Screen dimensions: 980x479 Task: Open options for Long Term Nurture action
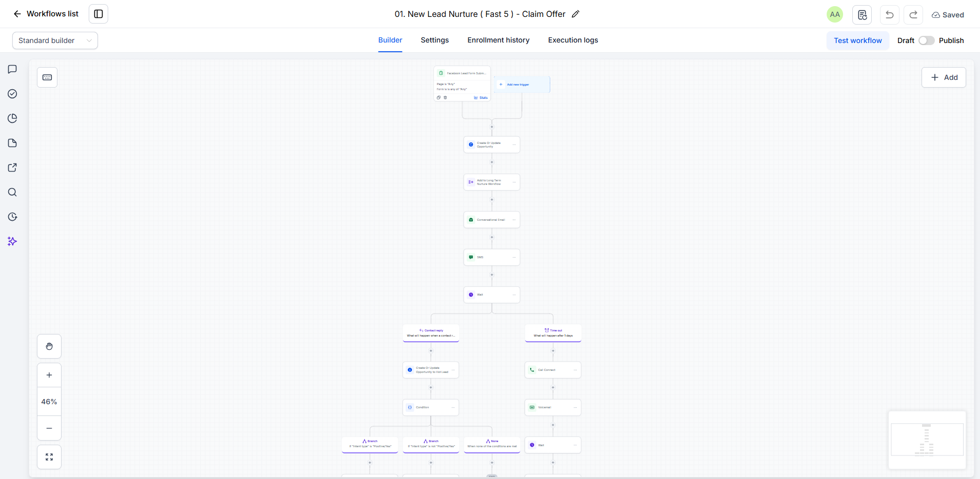click(x=514, y=182)
